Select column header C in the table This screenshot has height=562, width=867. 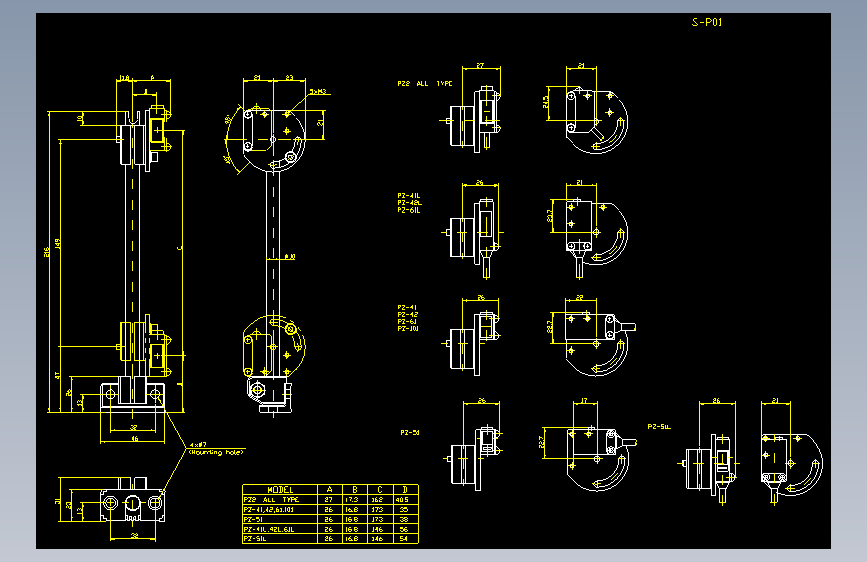pos(380,490)
